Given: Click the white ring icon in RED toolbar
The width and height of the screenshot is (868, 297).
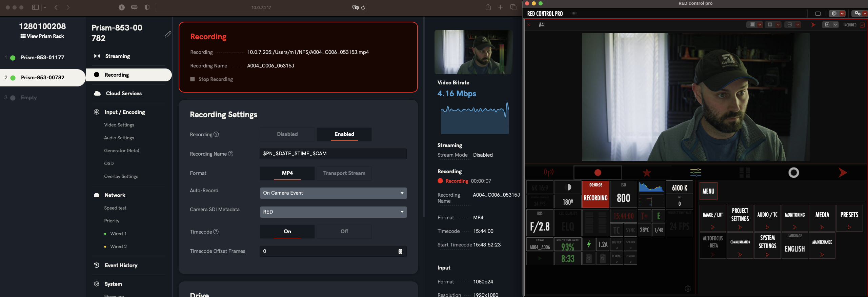Looking at the screenshot, I should 793,173.
